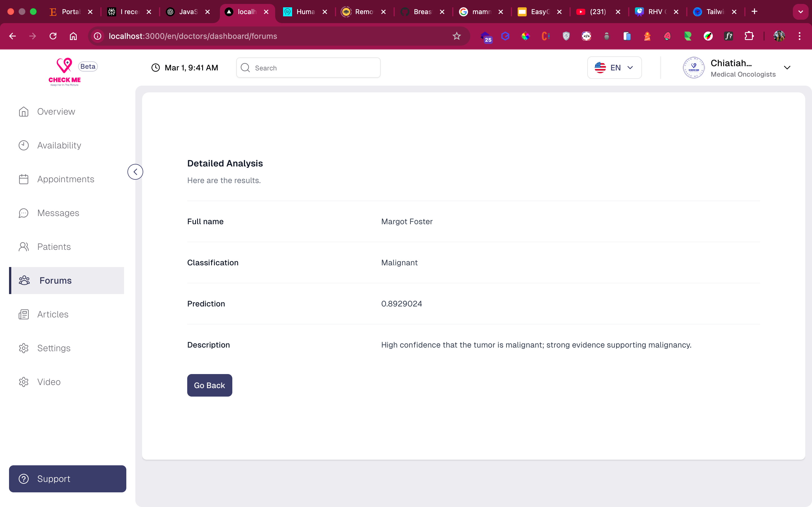Open the Overview sidebar item
This screenshot has height=507, width=812.
(x=56, y=112)
